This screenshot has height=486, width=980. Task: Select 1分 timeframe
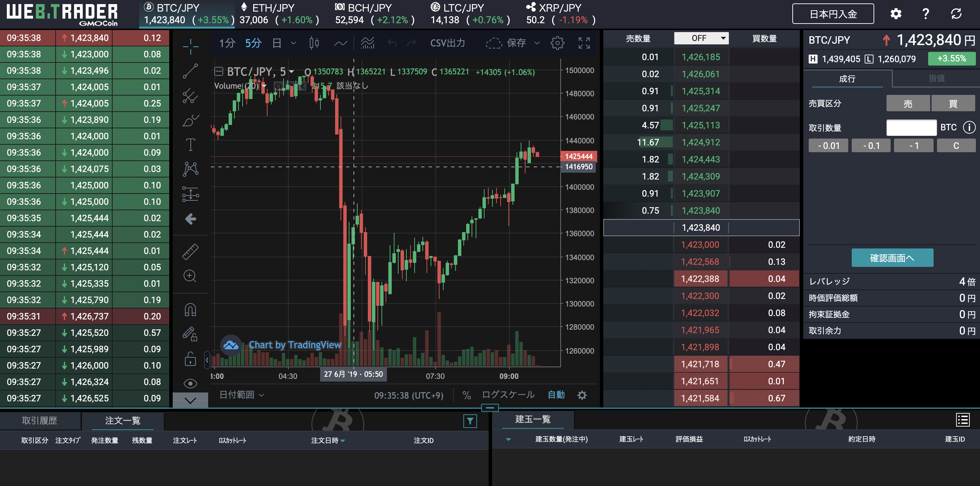click(227, 43)
